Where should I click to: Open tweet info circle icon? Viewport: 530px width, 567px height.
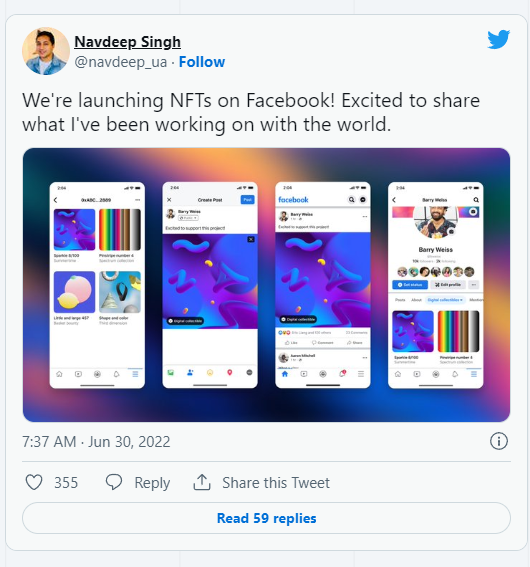pyautogui.click(x=499, y=441)
